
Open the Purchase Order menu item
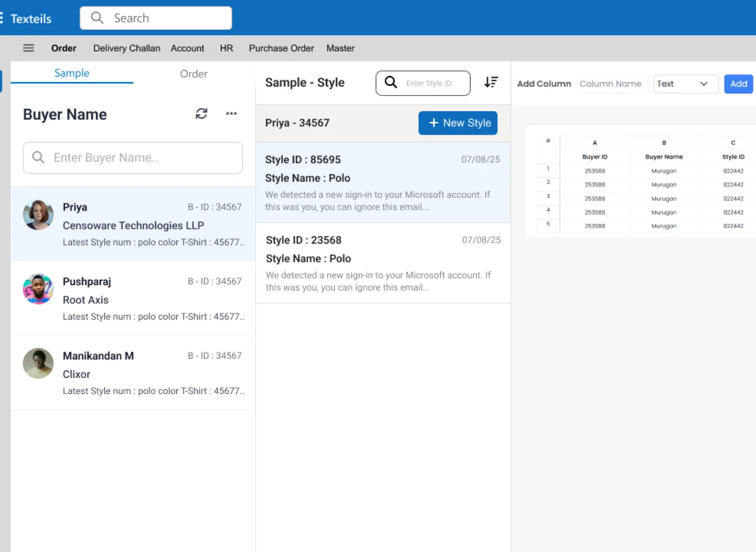281,48
